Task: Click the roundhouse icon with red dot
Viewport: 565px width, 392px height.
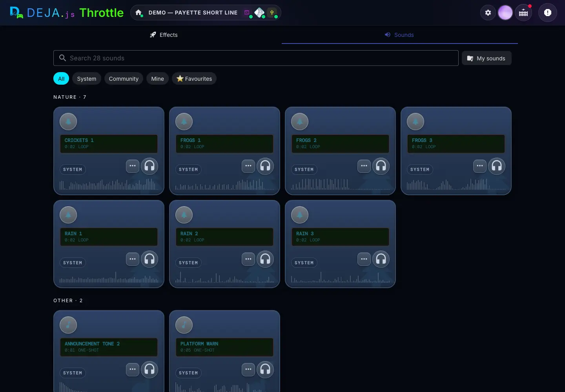Action: point(523,13)
